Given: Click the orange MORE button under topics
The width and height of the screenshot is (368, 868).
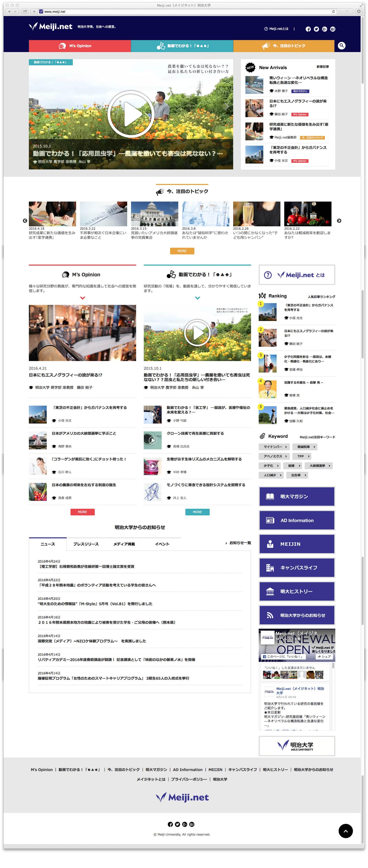Looking at the screenshot, I should [182, 251].
